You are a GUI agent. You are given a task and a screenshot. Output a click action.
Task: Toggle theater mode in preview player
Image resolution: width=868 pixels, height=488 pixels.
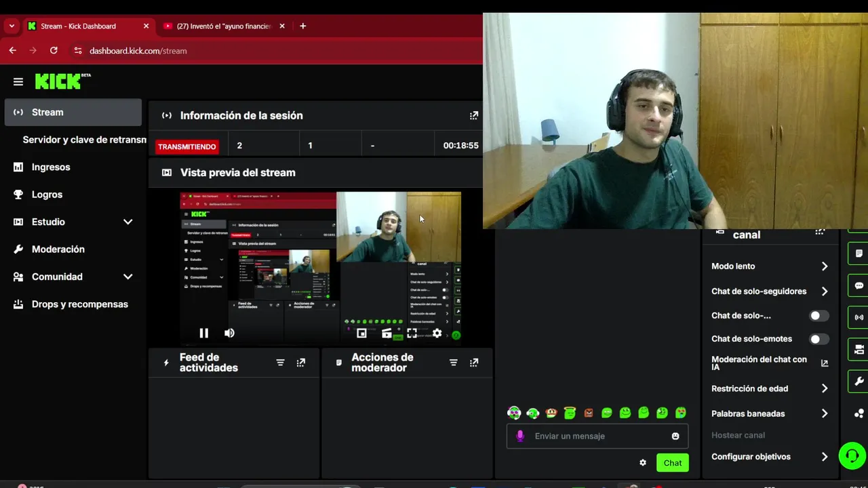pos(387,333)
